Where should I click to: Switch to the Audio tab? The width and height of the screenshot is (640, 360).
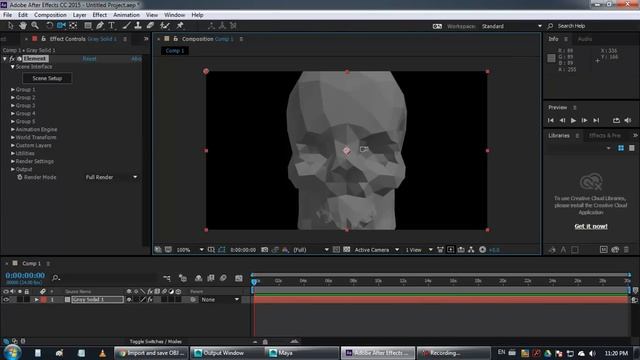(x=584, y=39)
